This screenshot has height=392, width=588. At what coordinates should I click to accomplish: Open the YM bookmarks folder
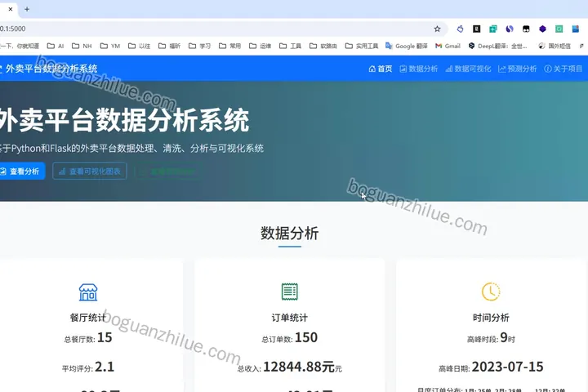tap(110, 46)
